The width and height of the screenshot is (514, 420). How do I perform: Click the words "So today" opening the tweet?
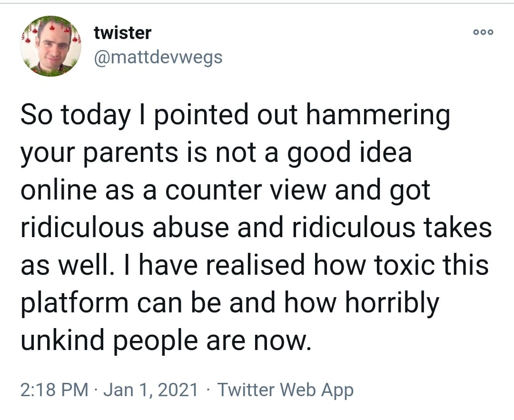(75, 115)
